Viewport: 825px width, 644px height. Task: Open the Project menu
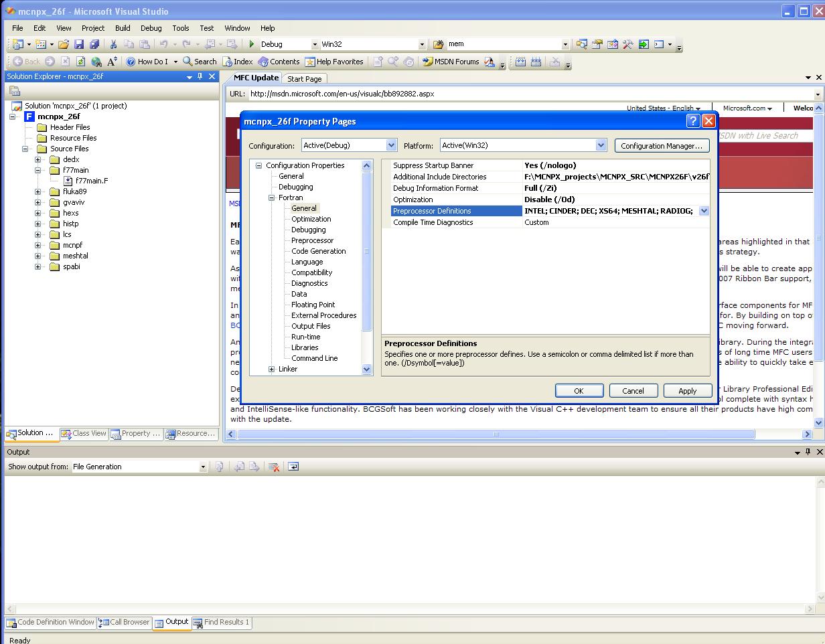[93, 28]
